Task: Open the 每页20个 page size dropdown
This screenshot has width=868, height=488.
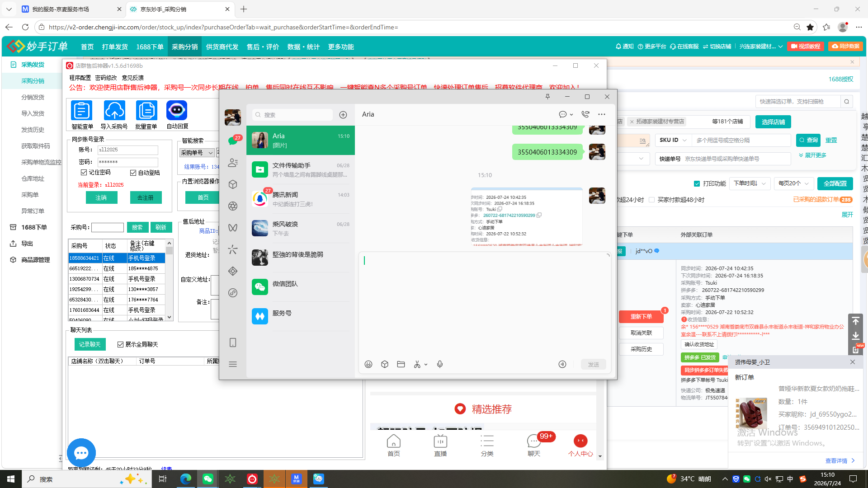Action: [x=794, y=183]
